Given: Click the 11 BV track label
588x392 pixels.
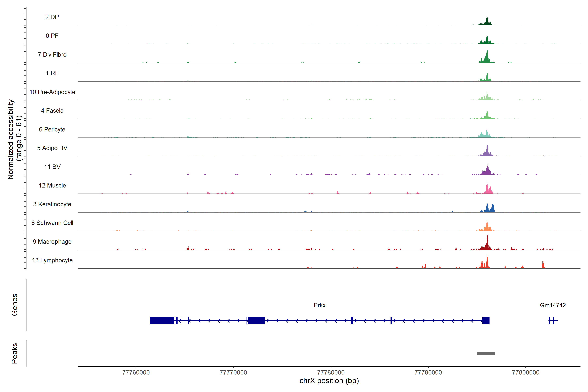Looking at the screenshot, I should (x=52, y=167).
